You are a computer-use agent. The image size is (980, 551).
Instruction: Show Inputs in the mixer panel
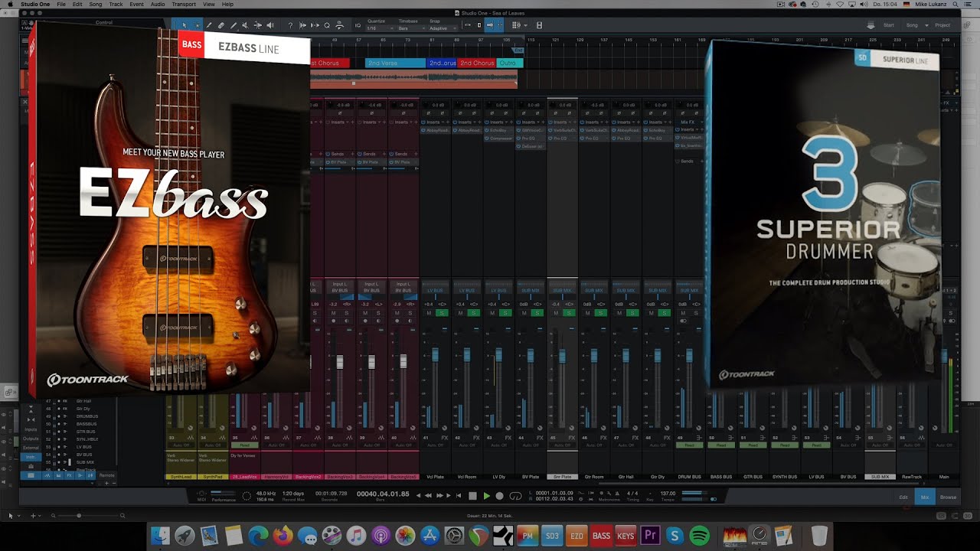31,429
